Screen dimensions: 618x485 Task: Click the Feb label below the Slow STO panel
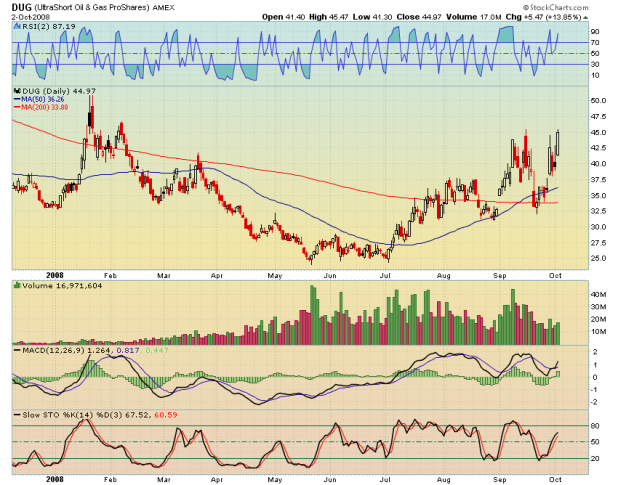pos(110,479)
